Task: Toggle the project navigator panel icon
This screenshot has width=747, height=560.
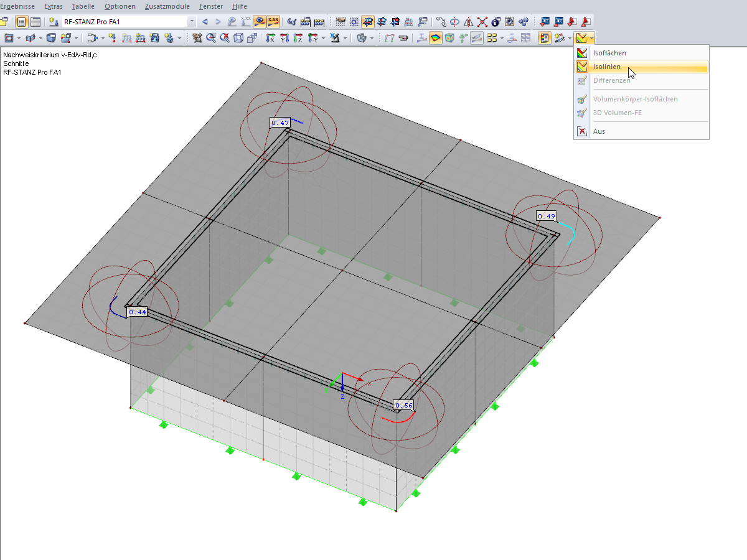Action: click(x=21, y=22)
